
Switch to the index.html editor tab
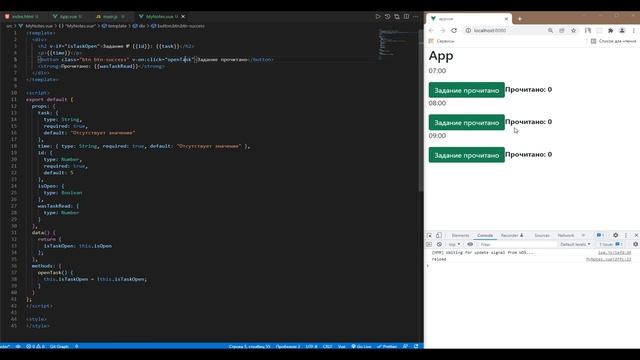[22, 16]
